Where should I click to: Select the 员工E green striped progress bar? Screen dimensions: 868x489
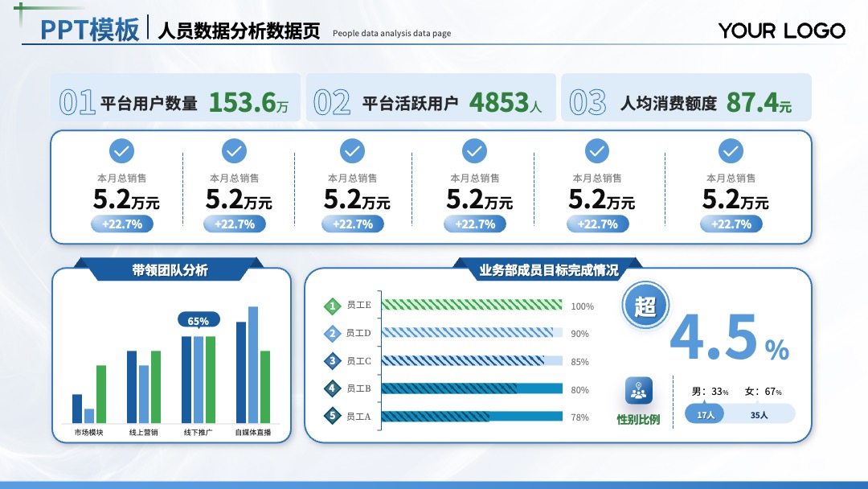[x=473, y=305]
